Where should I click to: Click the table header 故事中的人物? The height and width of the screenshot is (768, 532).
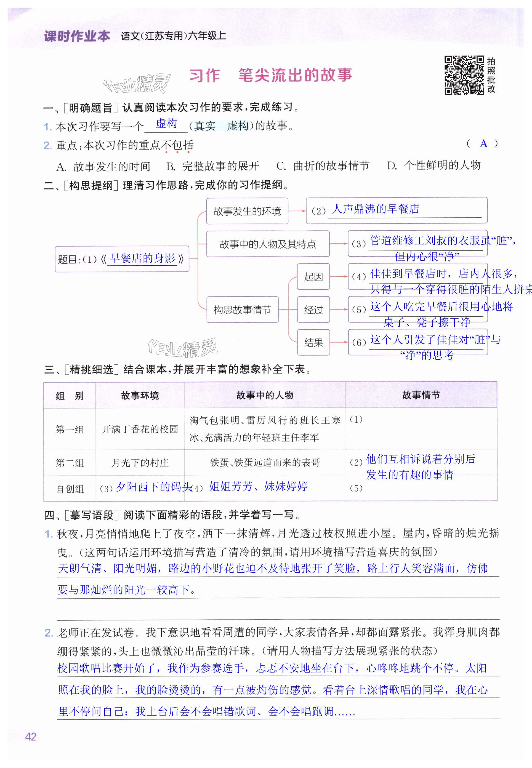(265, 395)
